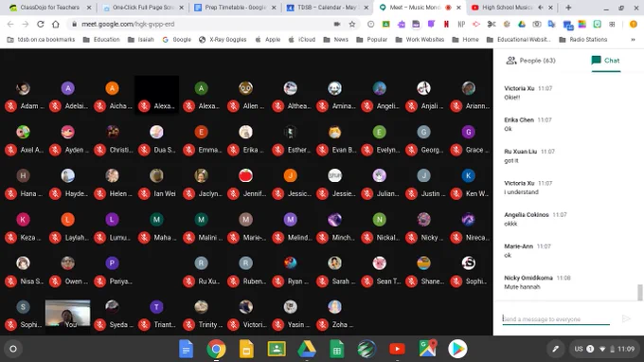This screenshot has width=644, height=362.
Task: Open Chrome from the shelf
Action: point(216,349)
